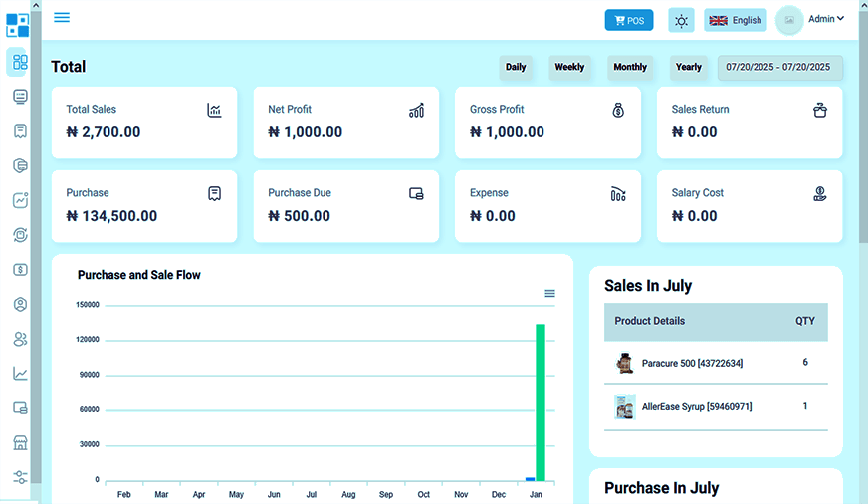Click the single user profile sidebar icon
The height and width of the screenshot is (504, 868).
pos(20,304)
